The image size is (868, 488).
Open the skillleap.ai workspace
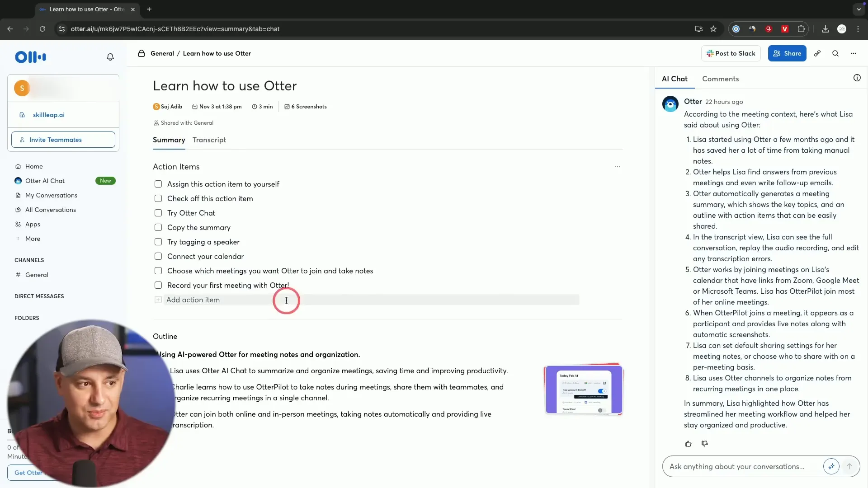point(63,115)
